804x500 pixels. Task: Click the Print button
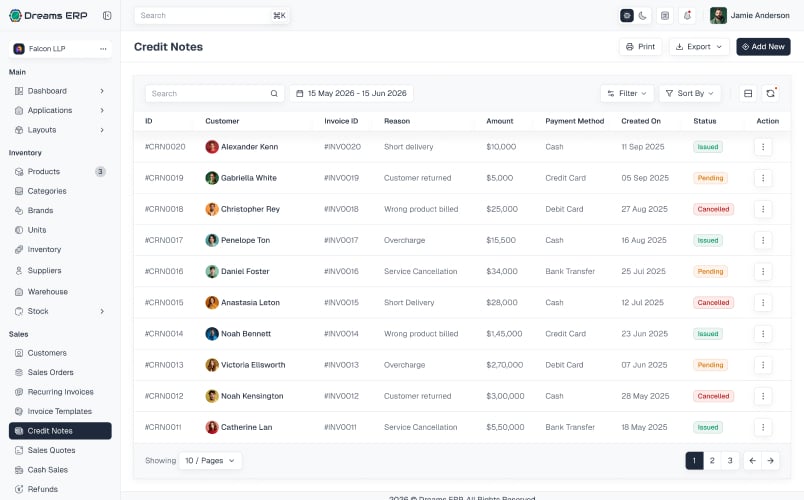tap(640, 47)
